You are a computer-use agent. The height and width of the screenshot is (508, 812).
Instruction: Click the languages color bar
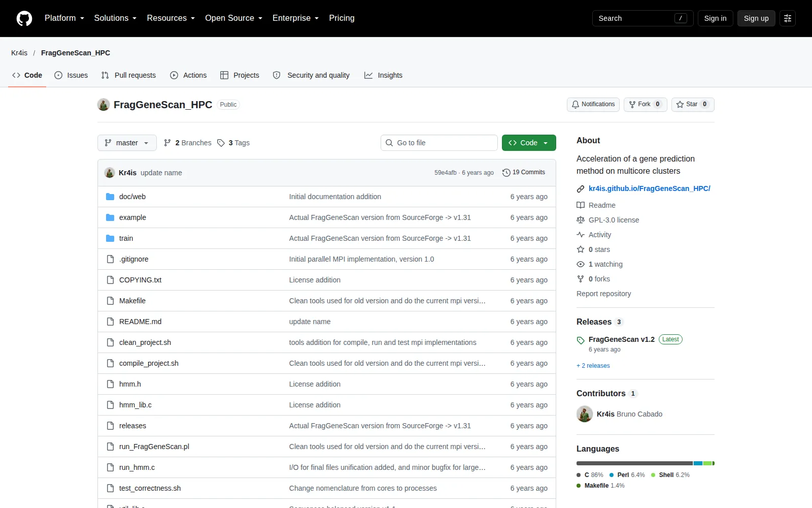click(x=646, y=463)
